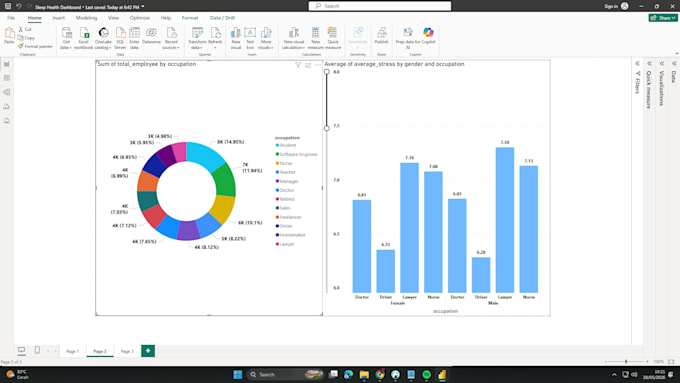Open Spotify from the taskbar
The height and width of the screenshot is (383, 680).
pyautogui.click(x=426, y=374)
